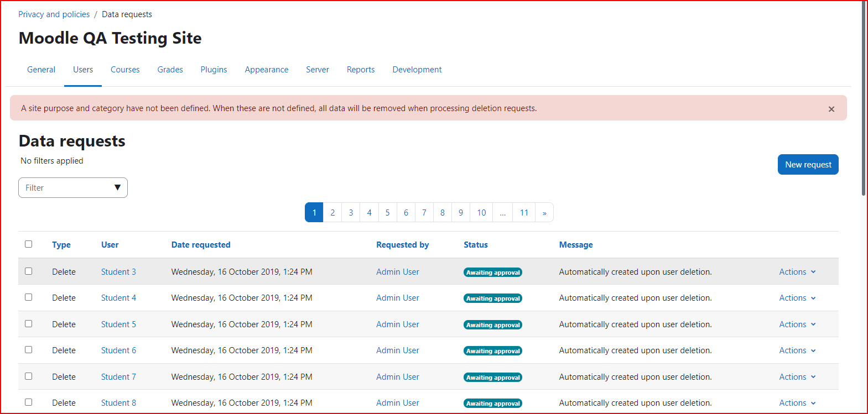Select the checkbox for Student 3 row
The height and width of the screenshot is (414, 868).
coord(28,271)
